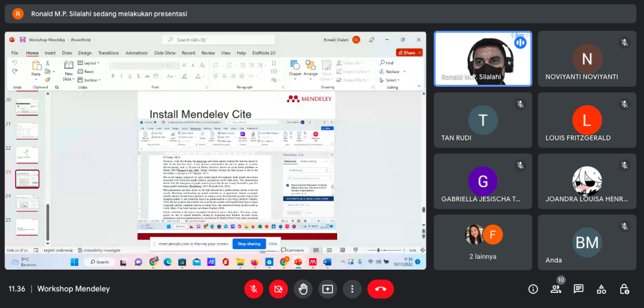Click the Redo arrow in PowerPoint

coord(15,71)
